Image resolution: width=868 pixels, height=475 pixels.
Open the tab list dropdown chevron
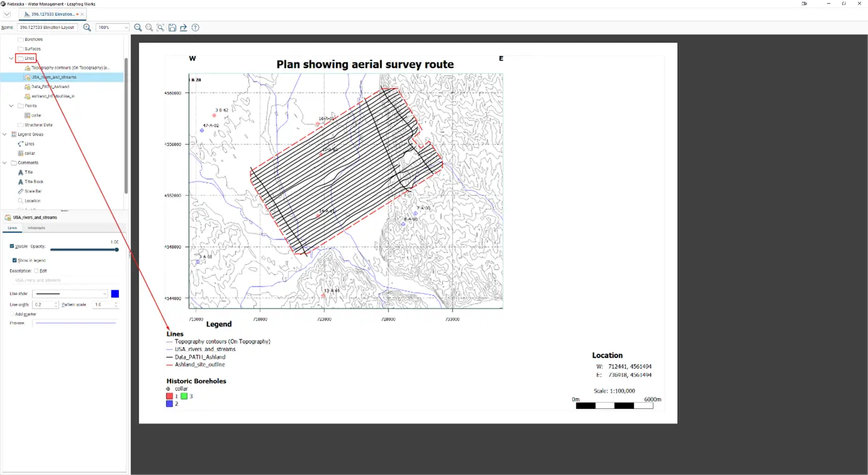pyautogui.click(x=7, y=14)
